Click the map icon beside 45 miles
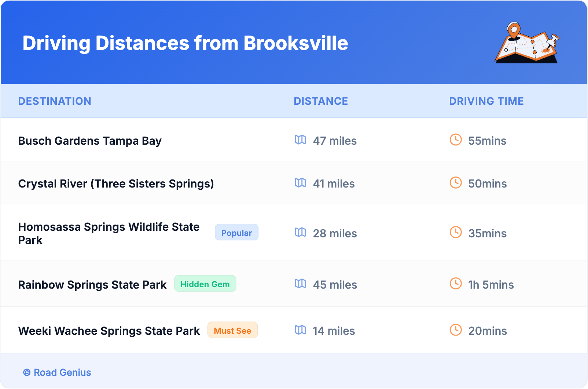Screen dimensions: 588x389 point(300,284)
